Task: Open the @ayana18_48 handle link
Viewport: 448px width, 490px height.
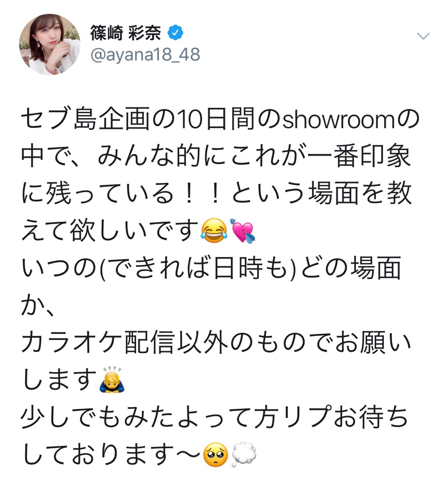Action: (x=145, y=55)
